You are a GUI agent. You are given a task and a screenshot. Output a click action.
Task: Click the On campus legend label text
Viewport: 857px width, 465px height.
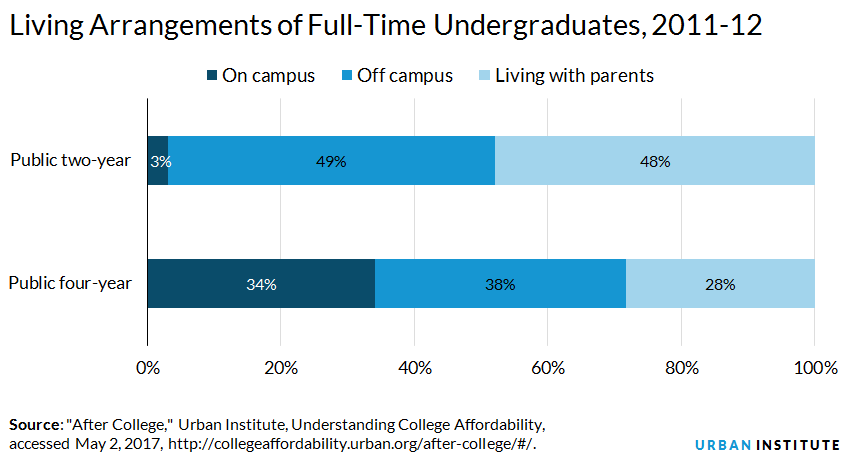pos(268,75)
